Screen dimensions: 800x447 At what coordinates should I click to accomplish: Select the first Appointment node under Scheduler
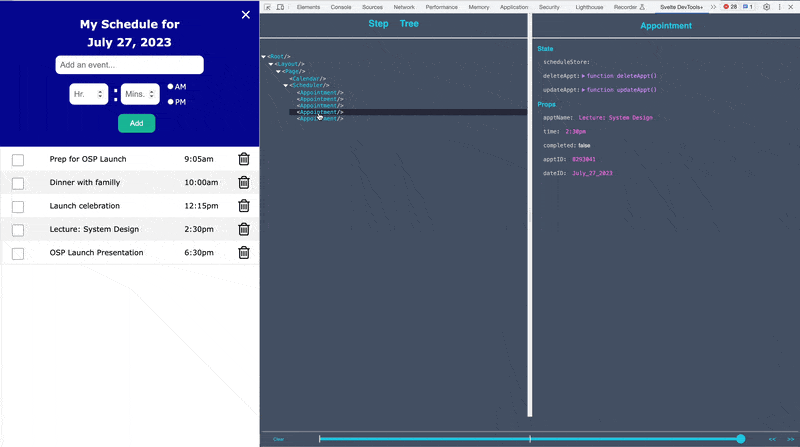tap(320, 93)
